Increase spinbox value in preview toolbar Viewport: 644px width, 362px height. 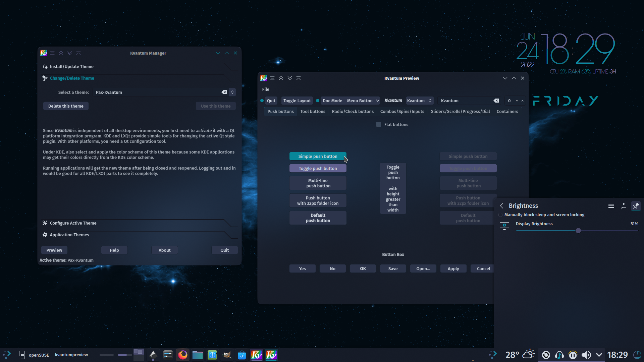(522, 101)
